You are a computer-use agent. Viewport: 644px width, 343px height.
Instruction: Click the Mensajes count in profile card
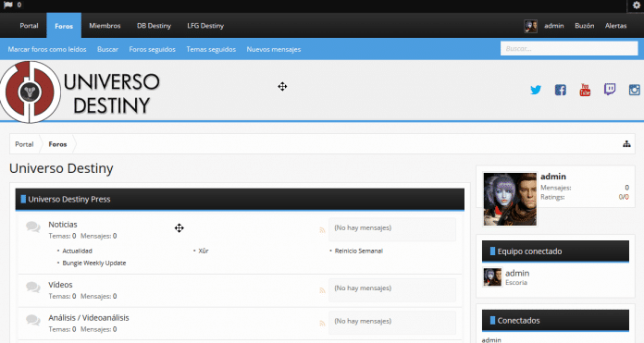click(x=626, y=188)
